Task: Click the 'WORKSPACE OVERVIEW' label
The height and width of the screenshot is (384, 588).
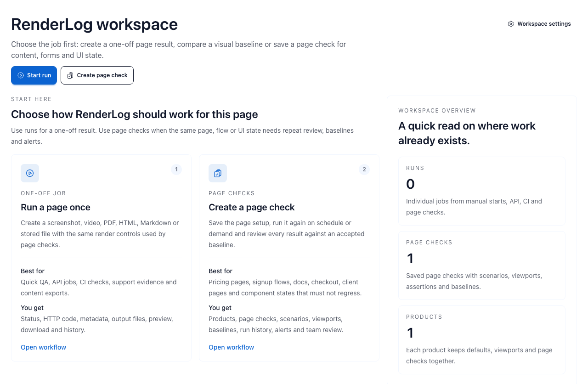Action: pos(437,111)
